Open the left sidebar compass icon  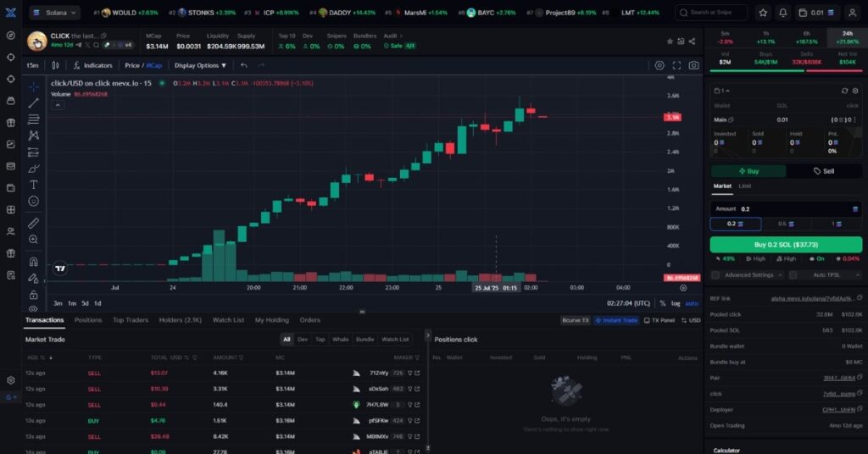pos(10,36)
